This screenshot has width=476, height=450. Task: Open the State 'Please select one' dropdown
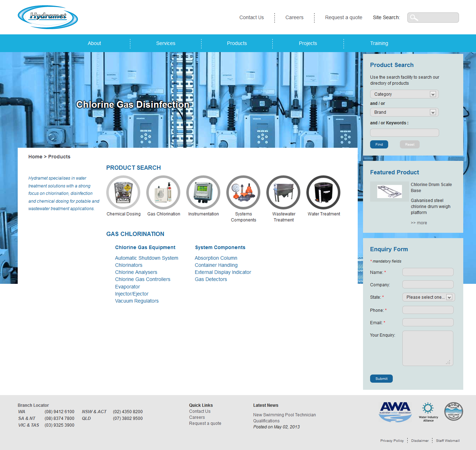pyautogui.click(x=429, y=297)
